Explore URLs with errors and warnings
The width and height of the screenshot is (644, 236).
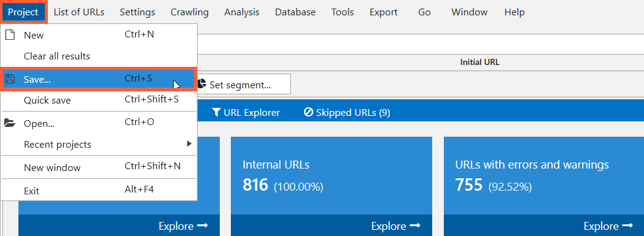point(608,226)
